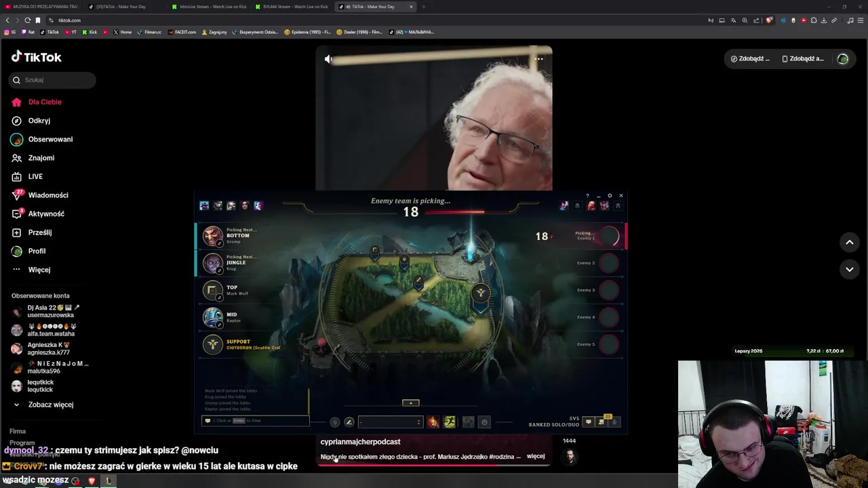
Task: Click TOP Murk Wolf swap icon
Action: 219,298
